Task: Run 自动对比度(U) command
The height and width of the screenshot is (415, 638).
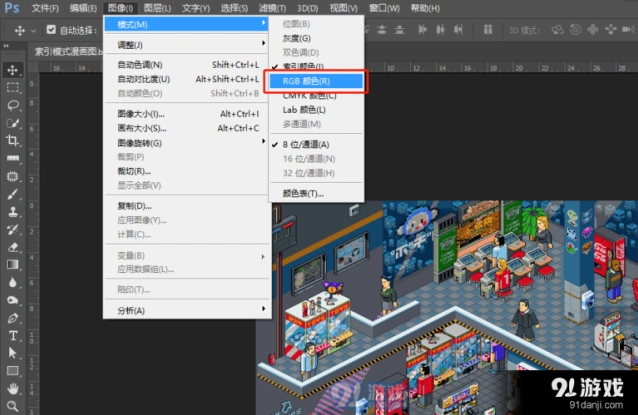Action: 186,79
